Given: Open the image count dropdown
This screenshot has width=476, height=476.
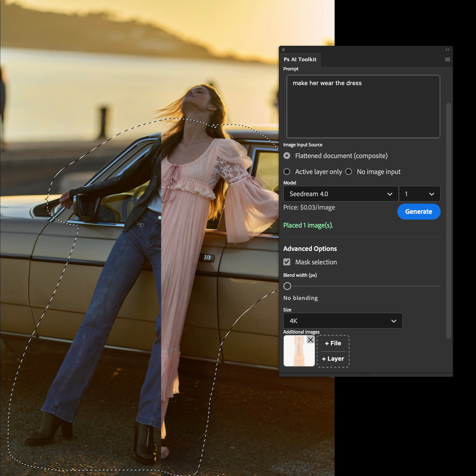Looking at the screenshot, I should [419, 194].
